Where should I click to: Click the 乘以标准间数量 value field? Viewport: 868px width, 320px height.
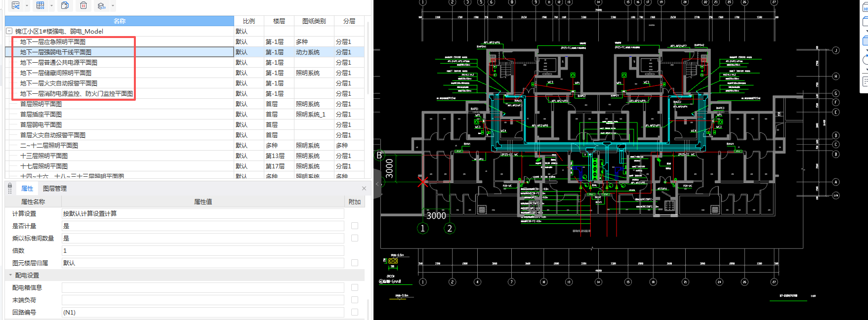click(203, 239)
